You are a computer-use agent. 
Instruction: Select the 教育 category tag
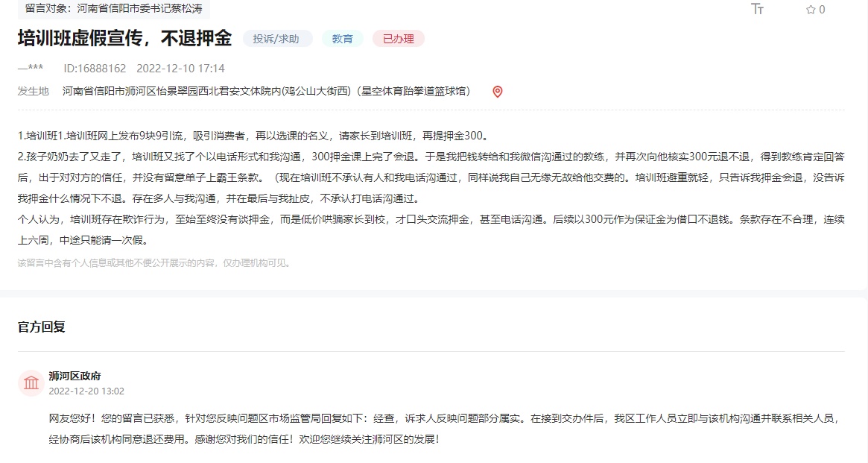click(343, 39)
